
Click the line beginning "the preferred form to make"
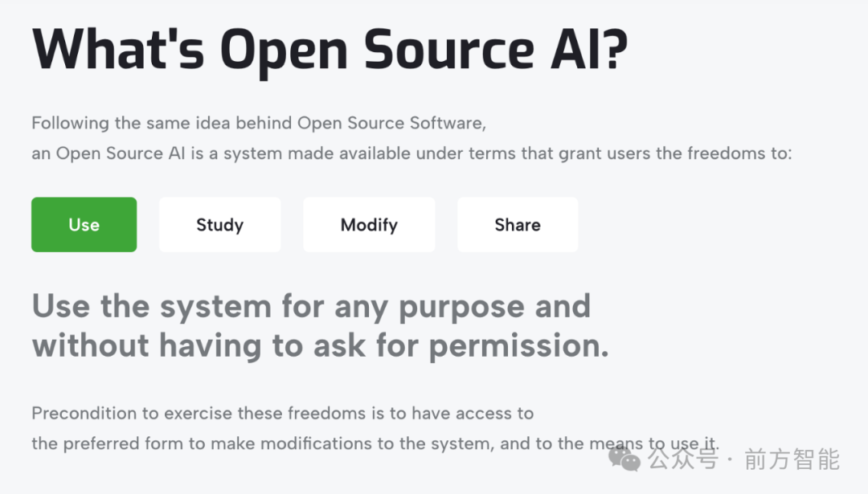click(375, 443)
